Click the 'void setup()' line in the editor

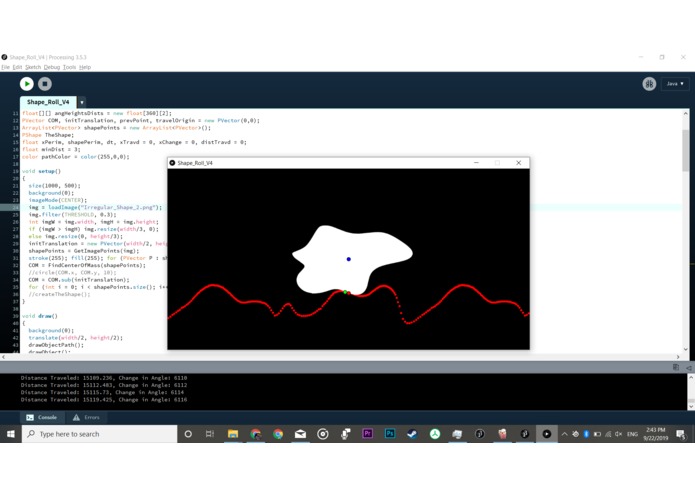pyautogui.click(x=41, y=171)
